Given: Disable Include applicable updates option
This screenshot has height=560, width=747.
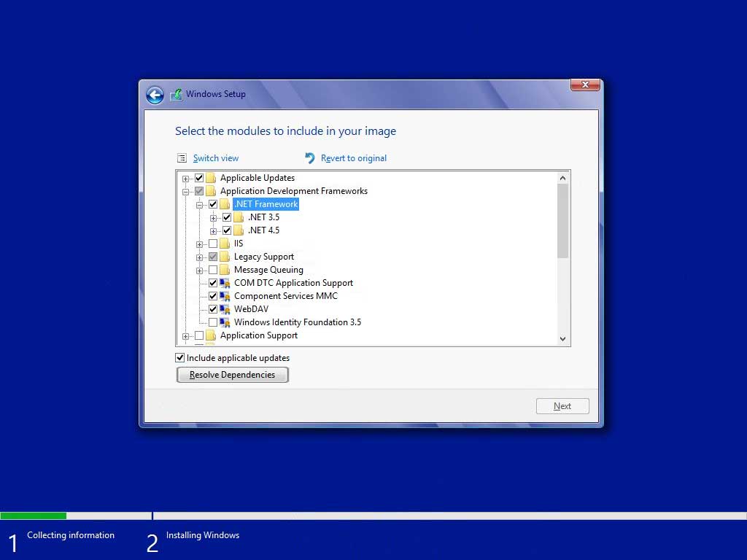Looking at the screenshot, I should click(x=179, y=357).
